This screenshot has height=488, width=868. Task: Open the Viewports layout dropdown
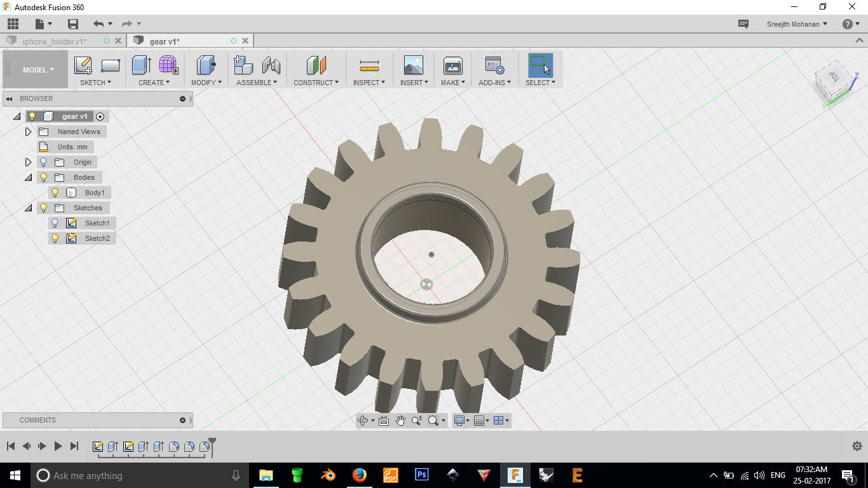click(501, 421)
